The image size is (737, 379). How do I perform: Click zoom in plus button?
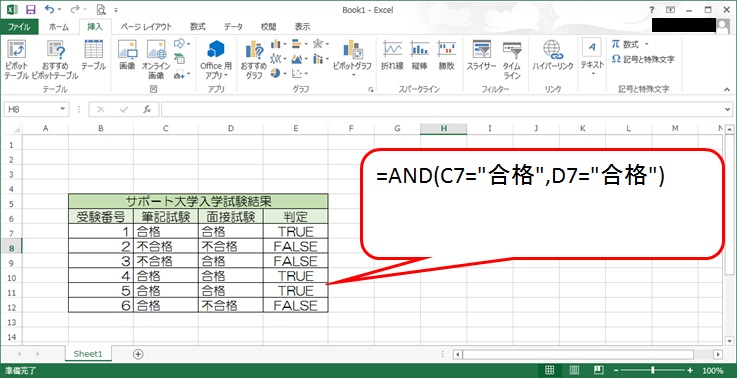coord(690,370)
